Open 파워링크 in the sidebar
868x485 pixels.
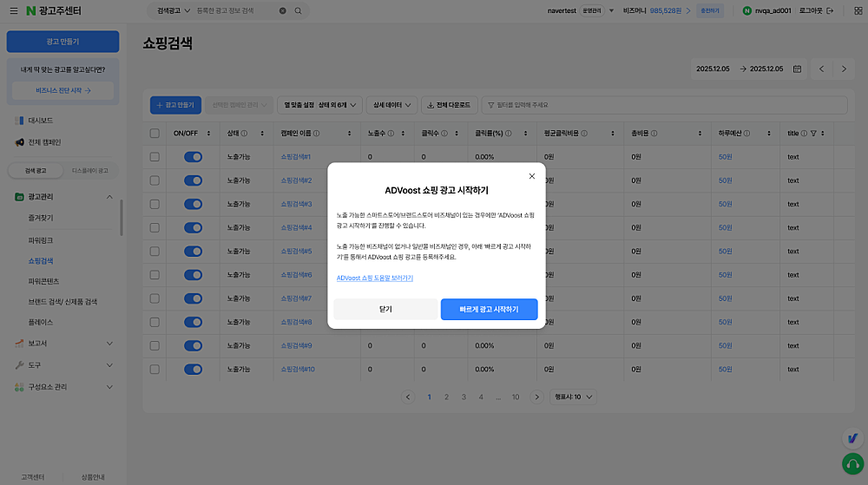[x=41, y=240]
